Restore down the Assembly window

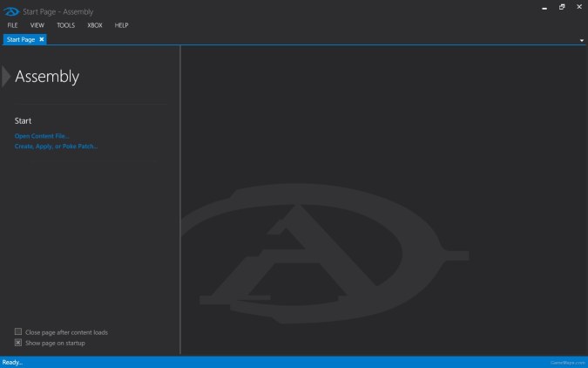click(x=562, y=7)
